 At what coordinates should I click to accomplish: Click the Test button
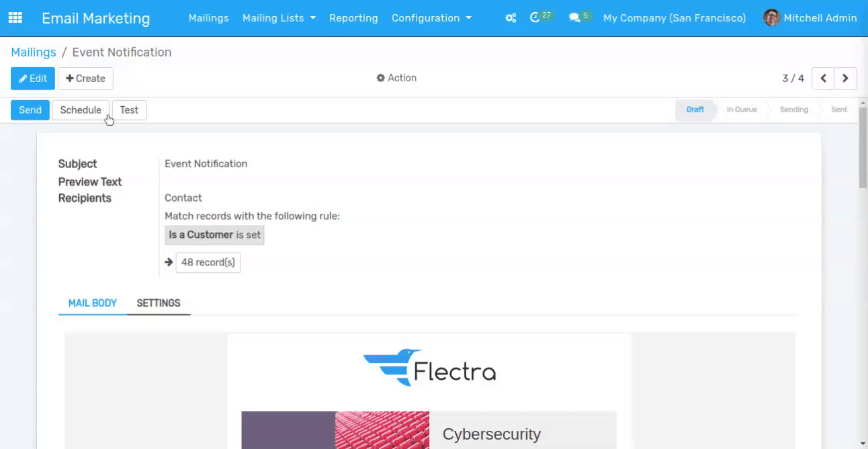tap(129, 110)
